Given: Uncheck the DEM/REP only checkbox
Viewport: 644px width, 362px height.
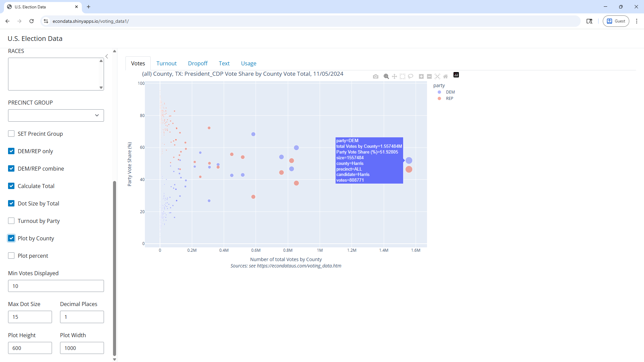Looking at the screenshot, I should 11,151.
